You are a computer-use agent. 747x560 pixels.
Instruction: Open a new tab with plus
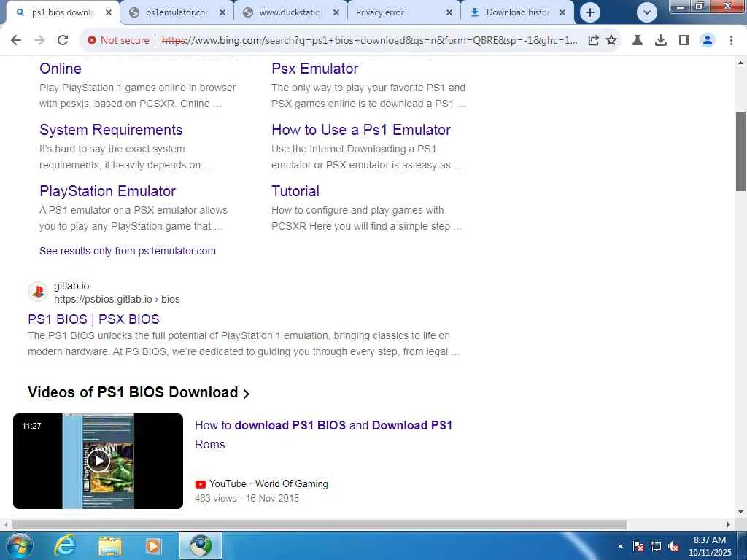[x=589, y=12]
